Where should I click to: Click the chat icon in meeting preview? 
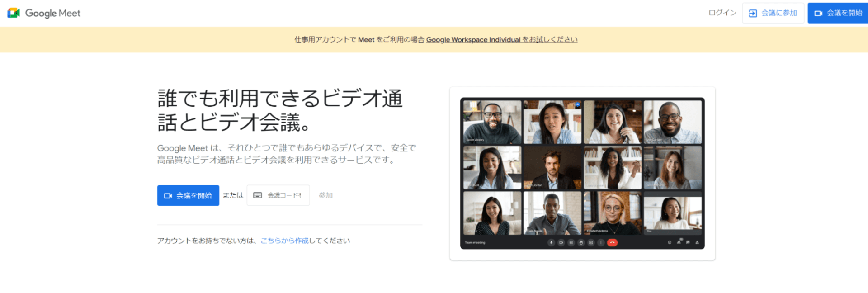(x=688, y=242)
